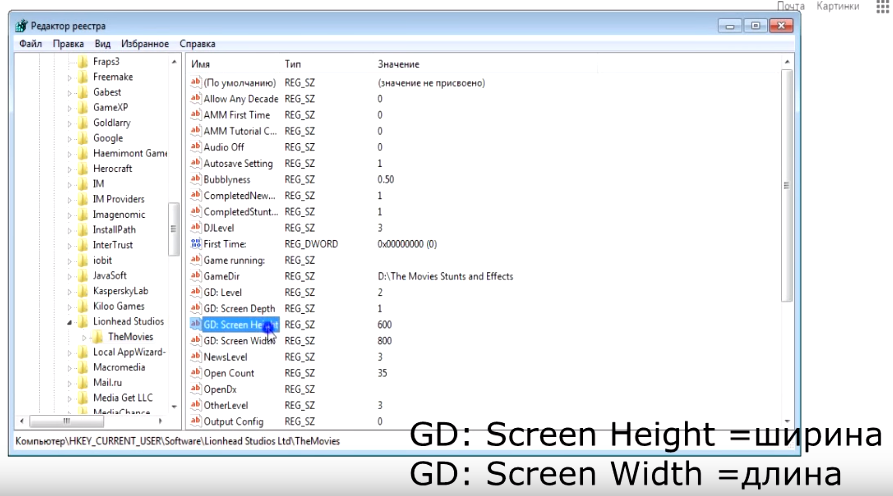Open the Картинки link in browser
The height and width of the screenshot is (496, 893).
837,6
